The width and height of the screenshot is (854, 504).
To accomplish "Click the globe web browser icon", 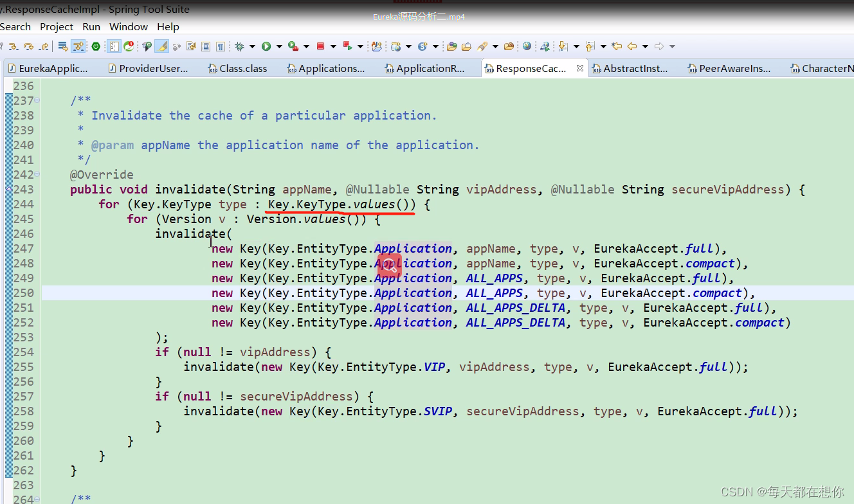I will pos(527,46).
